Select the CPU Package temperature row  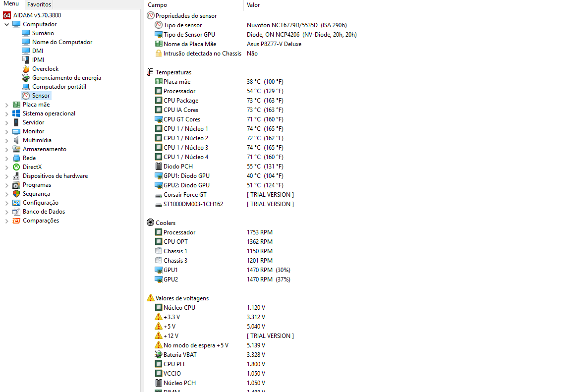[219, 101]
